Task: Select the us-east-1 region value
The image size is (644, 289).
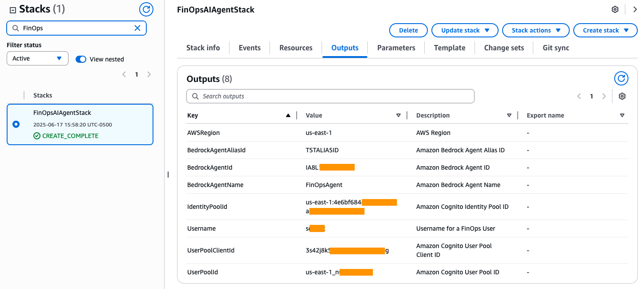Action: (x=320, y=133)
